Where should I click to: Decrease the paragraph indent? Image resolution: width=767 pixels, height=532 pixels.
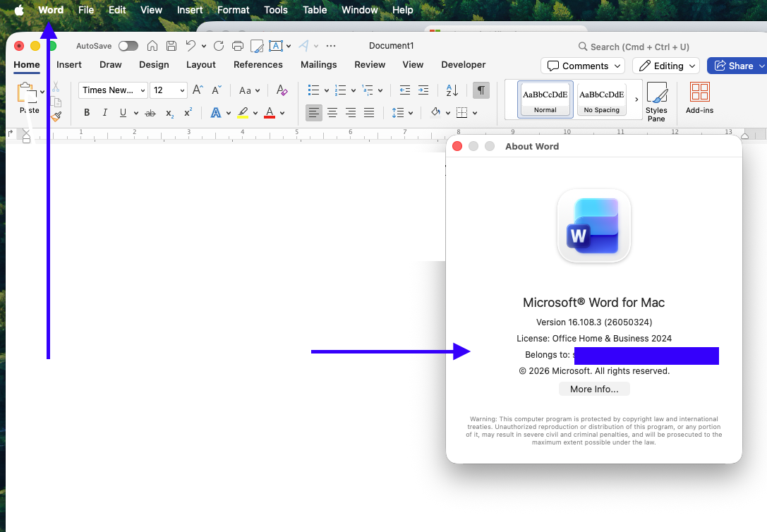tap(404, 90)
